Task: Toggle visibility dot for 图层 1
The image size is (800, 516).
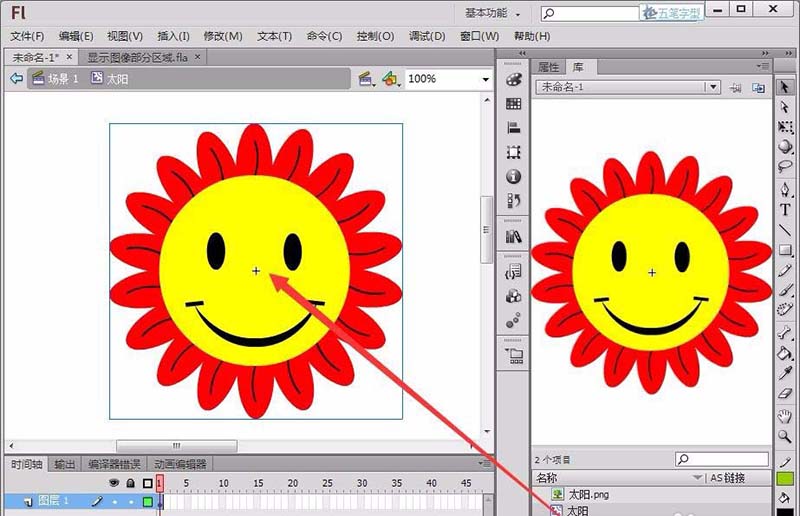Action: point(114,502)
